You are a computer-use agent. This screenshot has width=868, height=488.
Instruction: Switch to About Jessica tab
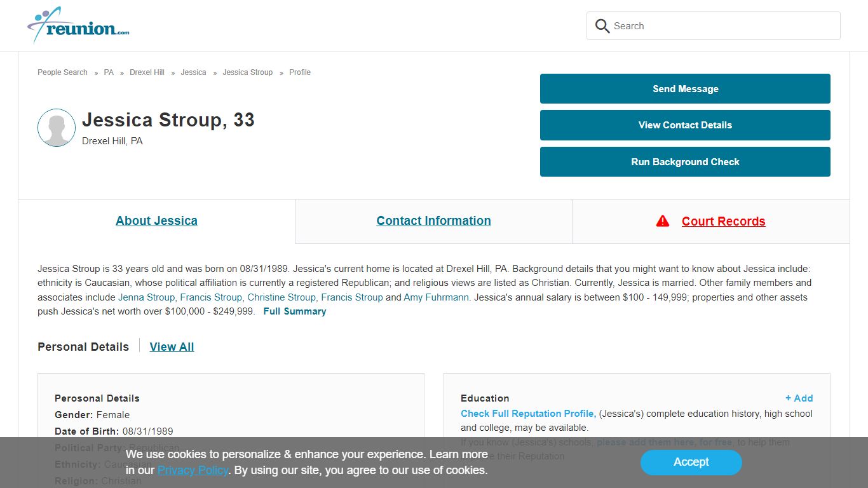(x=156, y=221)
